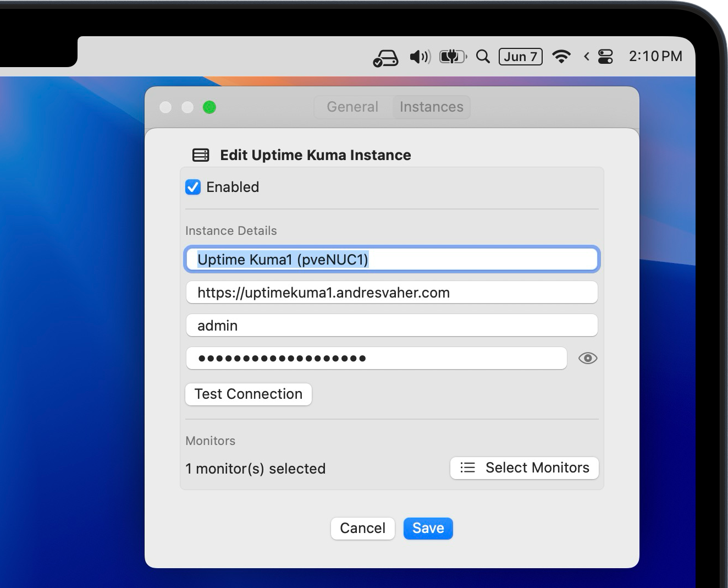Open the Wi-Fi menu bar icon
728x588 pixels.
point(561,56)
